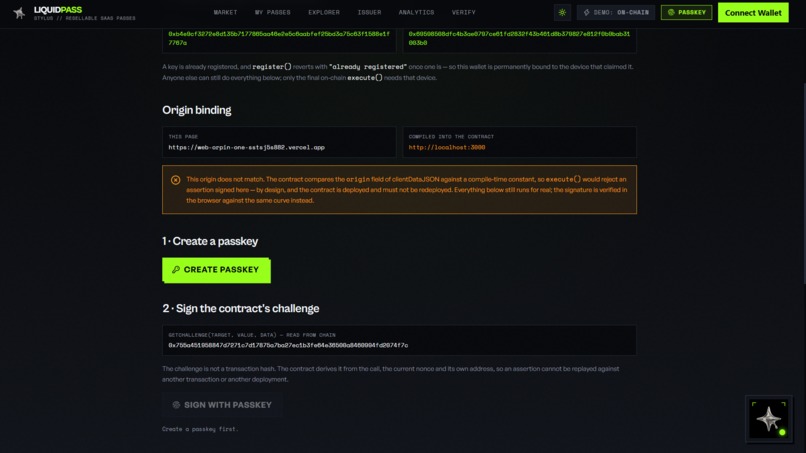Select the green key hash starting 0xb4e0cf
This screenshot has width=806, height=453.
[x=279, y=38]
